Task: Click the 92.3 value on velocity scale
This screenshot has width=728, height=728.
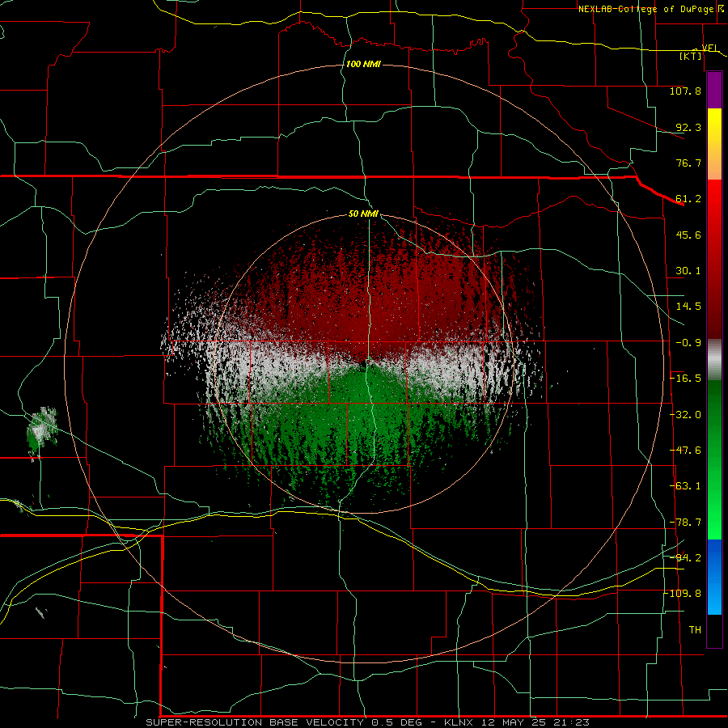Action: point(688,127)
